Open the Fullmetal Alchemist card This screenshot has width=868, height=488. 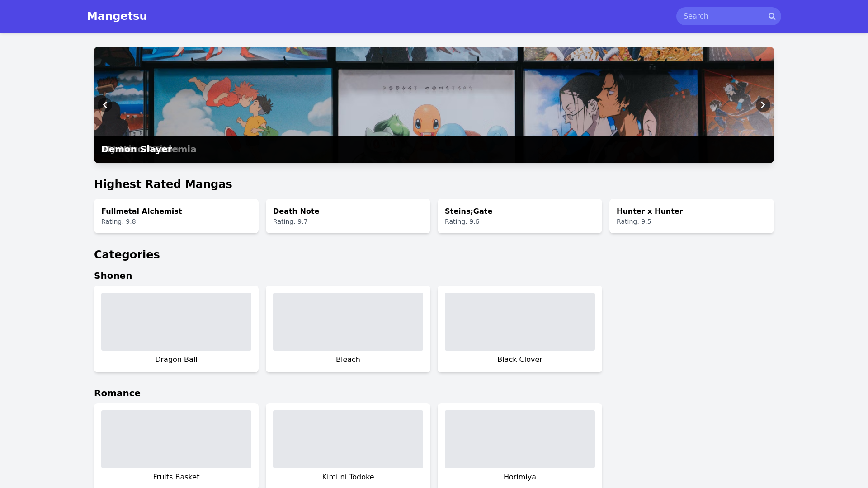176,216
